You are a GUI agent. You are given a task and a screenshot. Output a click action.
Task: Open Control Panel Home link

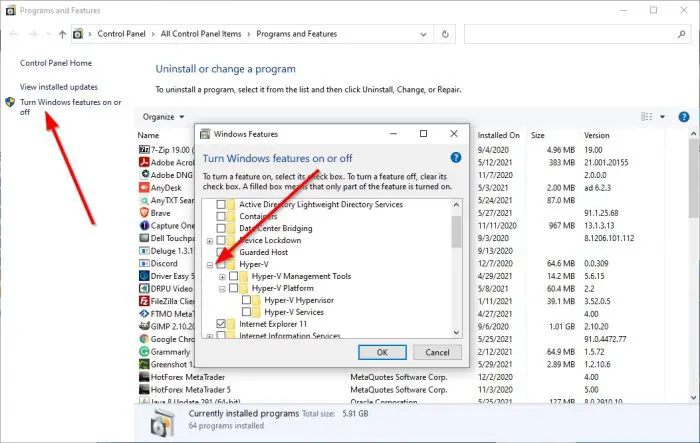pyautogui.click(x=56, y=63)
